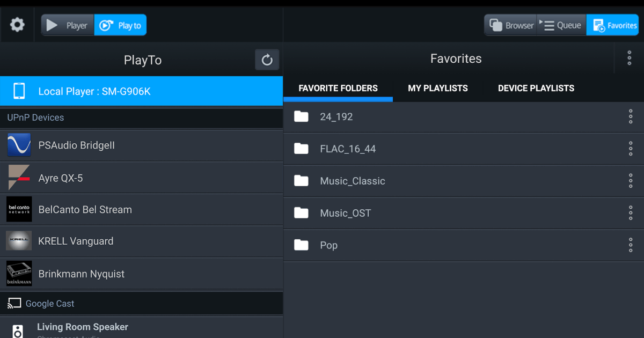Choose Local Player : SM-G906K
Screen dimensions: 644x338
point(141,91)
